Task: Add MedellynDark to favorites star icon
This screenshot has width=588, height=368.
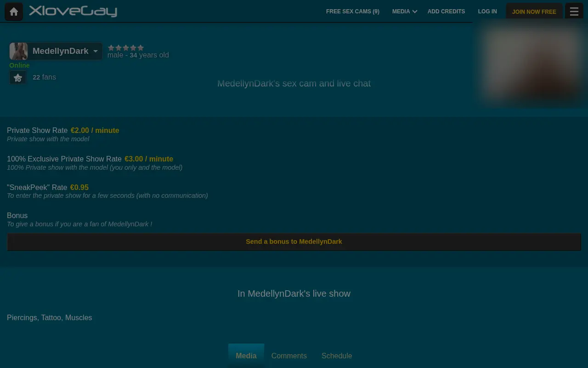Action: point(18,78)
